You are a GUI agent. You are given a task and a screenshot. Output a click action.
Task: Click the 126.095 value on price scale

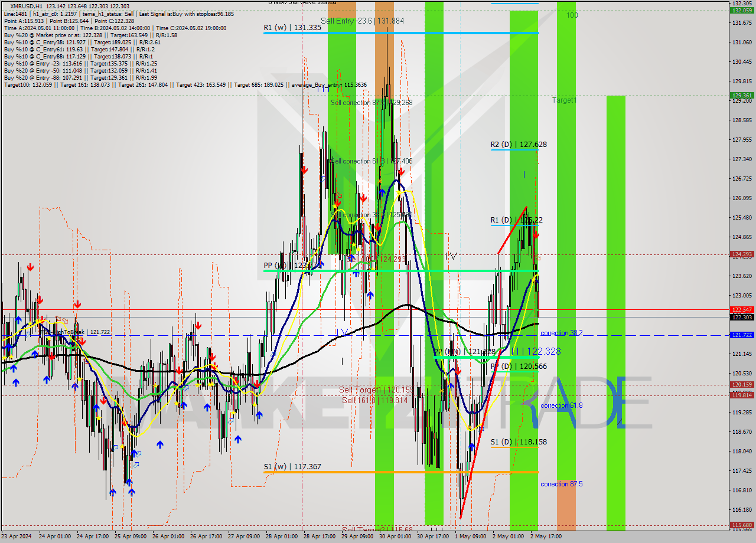click(x=741, y=198)
